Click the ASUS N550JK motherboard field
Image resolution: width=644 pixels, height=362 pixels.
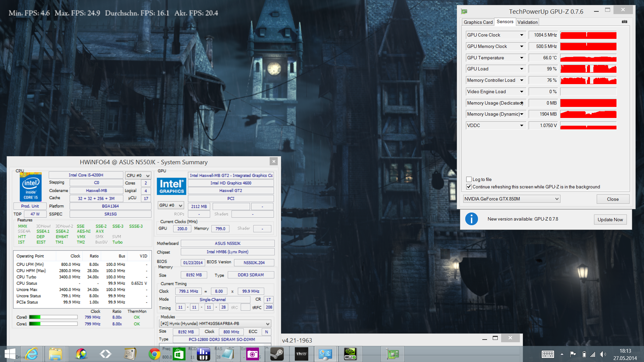(x=227, y=243)
